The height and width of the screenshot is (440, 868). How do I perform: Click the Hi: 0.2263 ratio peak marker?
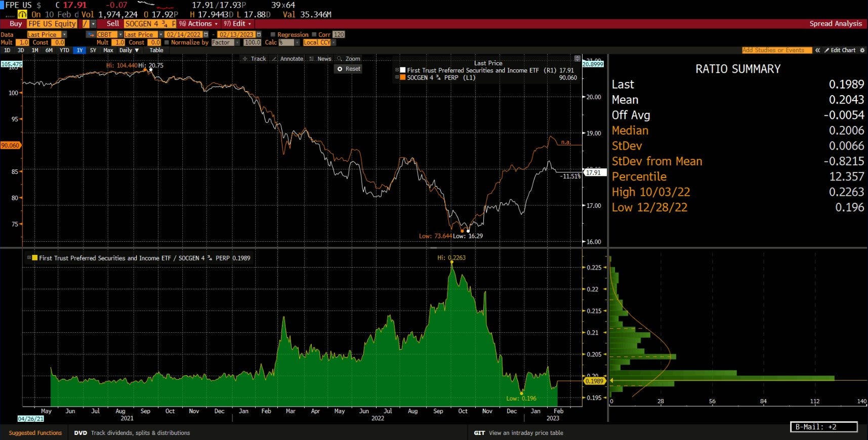click(x=451, y=258)
